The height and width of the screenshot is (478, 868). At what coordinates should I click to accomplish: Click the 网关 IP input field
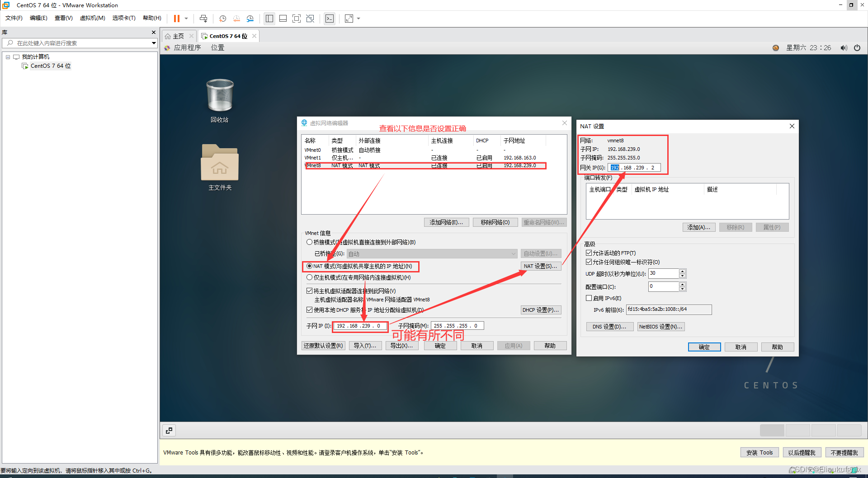(634, 168)
